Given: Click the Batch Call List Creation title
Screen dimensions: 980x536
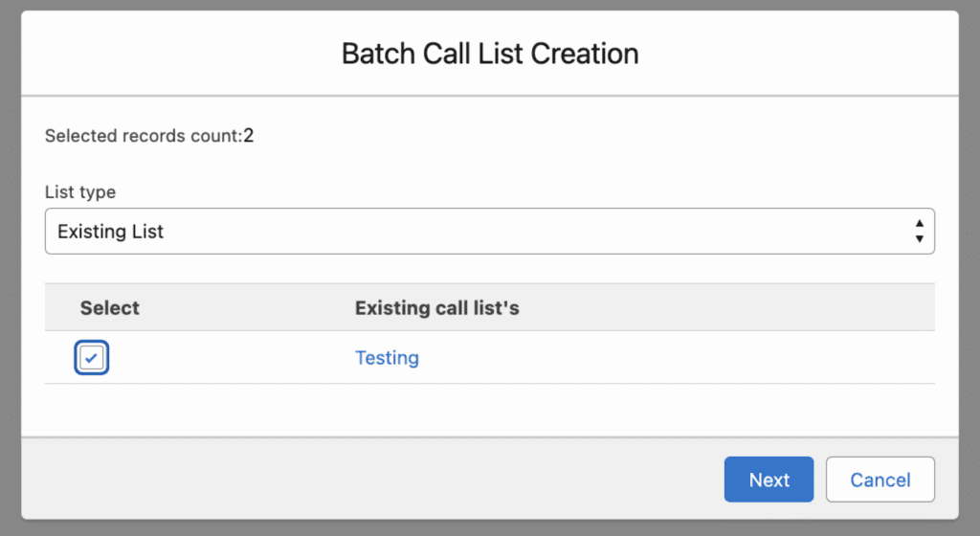Looking at the screenshot, I should pos(490,54).
